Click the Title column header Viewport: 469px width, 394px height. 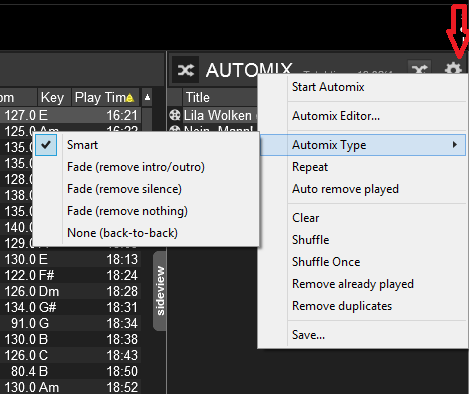click(x=220, y=97)
